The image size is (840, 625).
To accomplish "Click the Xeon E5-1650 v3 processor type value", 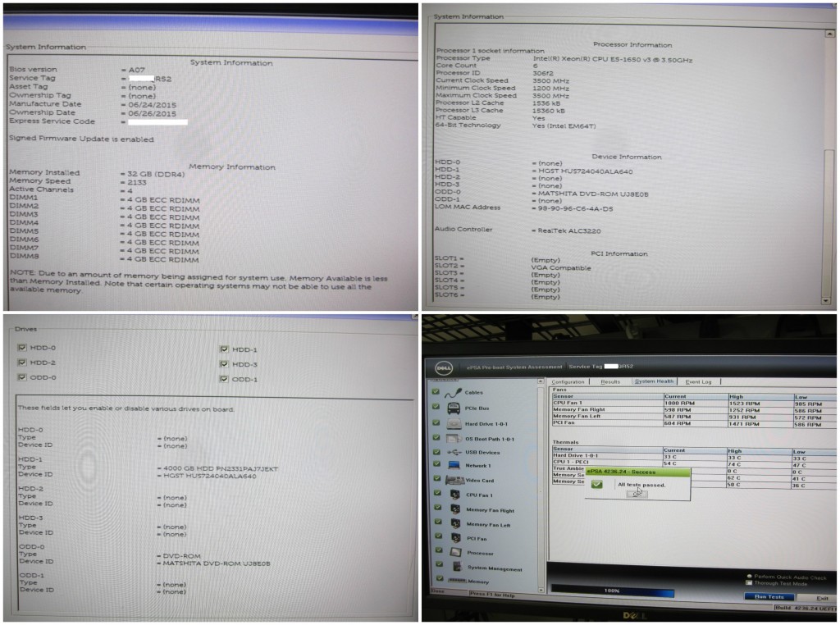I will click(612, 59).
